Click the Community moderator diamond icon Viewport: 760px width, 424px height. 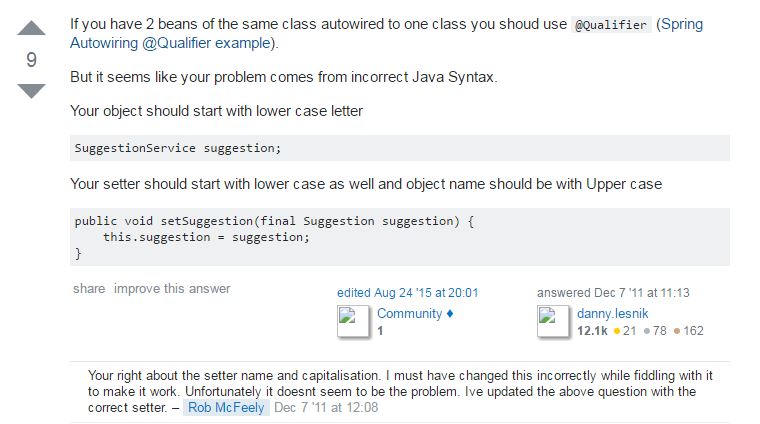pos(450,314)
